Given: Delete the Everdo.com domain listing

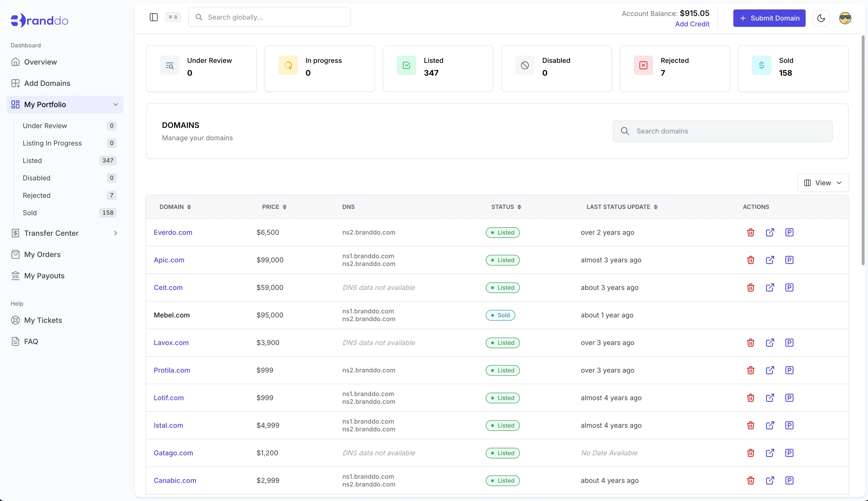Looking at the screenshot, I should pyautogui.click(x=751, y=232).
